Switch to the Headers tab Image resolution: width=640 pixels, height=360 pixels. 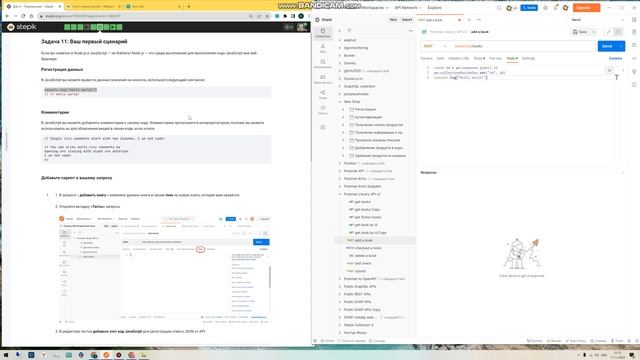tap(458, 58)
